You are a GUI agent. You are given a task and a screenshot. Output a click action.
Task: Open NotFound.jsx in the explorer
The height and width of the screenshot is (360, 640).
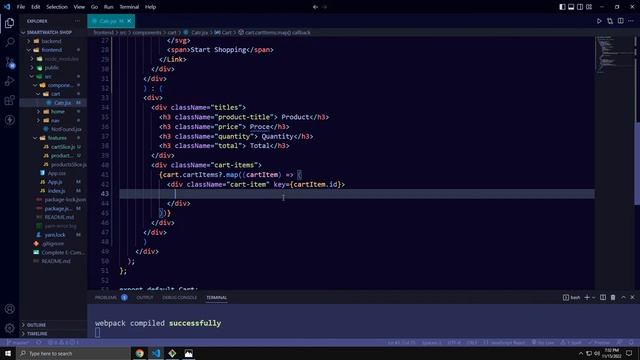click(53, 129)
